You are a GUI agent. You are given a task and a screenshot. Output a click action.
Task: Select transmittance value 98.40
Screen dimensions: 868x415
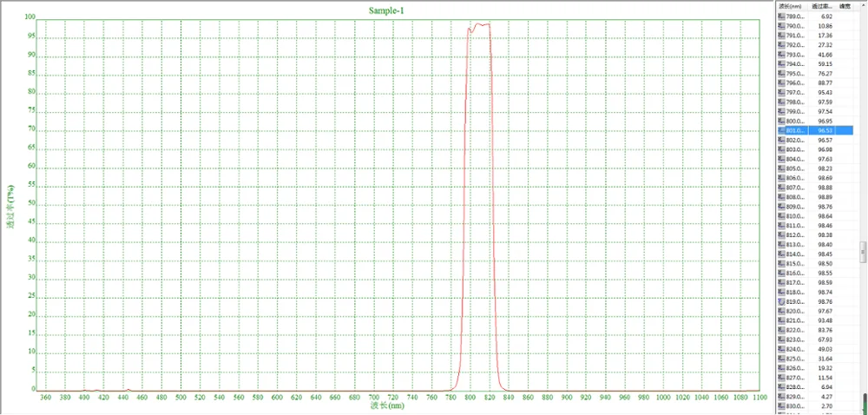825,245
